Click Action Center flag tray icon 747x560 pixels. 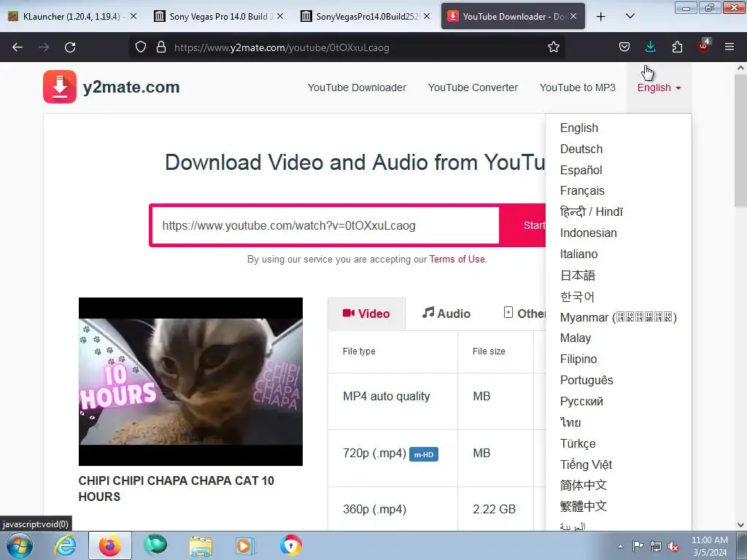(638, 546)
